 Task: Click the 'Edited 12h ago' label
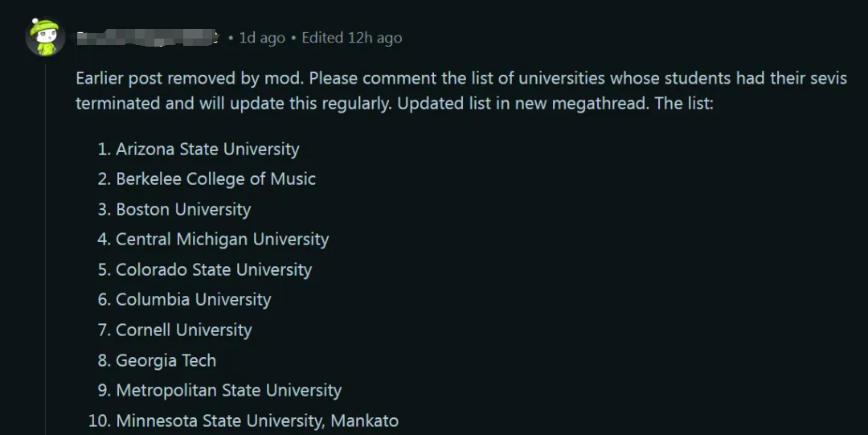point(351,38)
